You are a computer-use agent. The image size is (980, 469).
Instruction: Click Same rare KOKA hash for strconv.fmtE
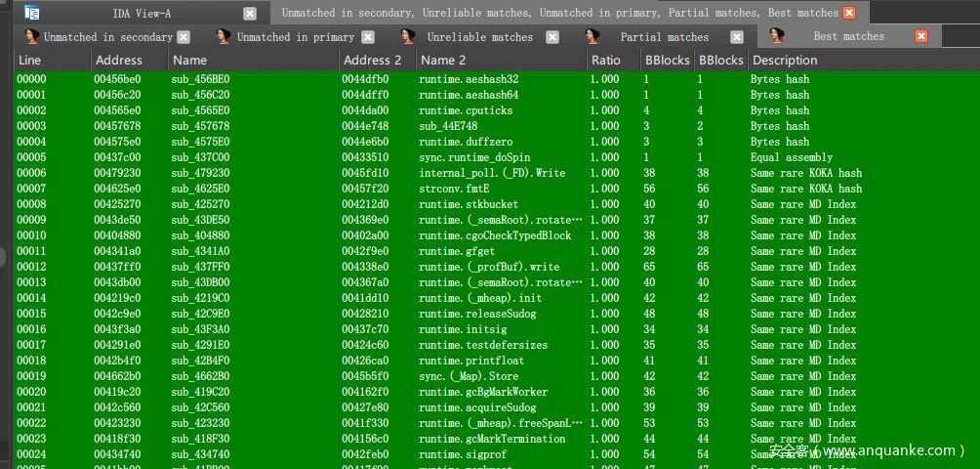click(806, 189)
